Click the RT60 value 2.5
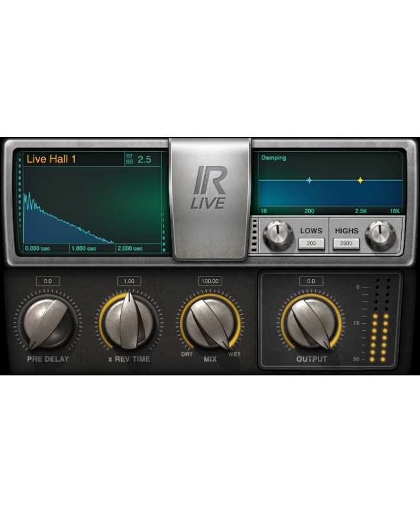420x513 pixels. [144, 160]
